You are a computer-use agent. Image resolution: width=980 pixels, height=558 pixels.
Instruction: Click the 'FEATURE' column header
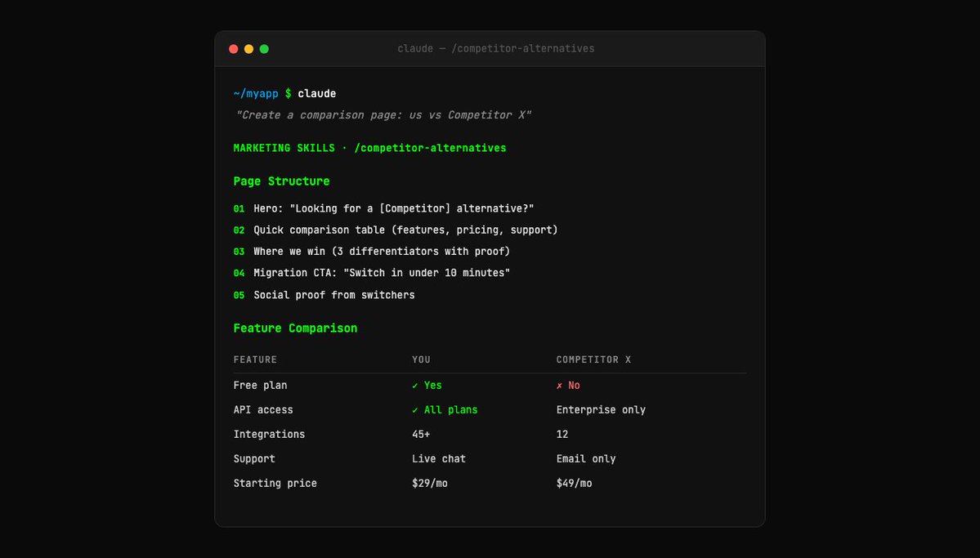coord(255,360)
